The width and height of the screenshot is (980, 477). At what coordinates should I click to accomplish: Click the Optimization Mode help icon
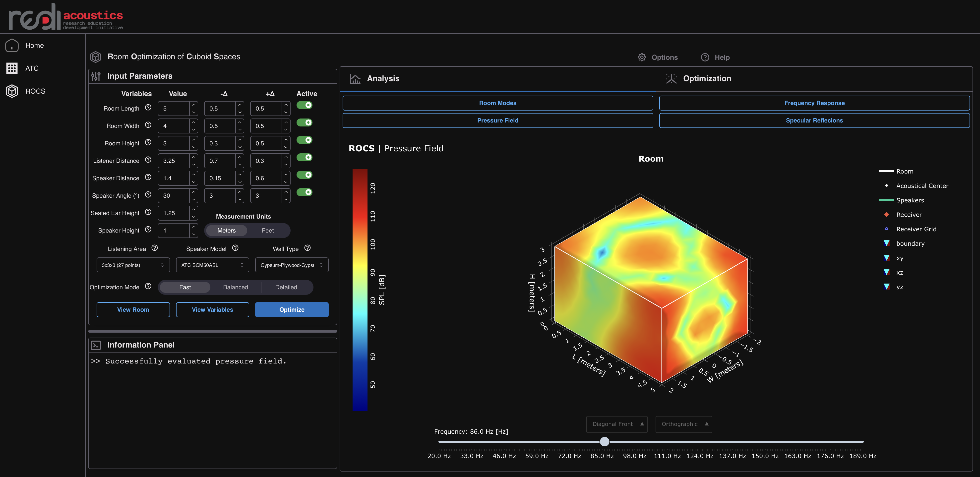(x=148, y=287)
